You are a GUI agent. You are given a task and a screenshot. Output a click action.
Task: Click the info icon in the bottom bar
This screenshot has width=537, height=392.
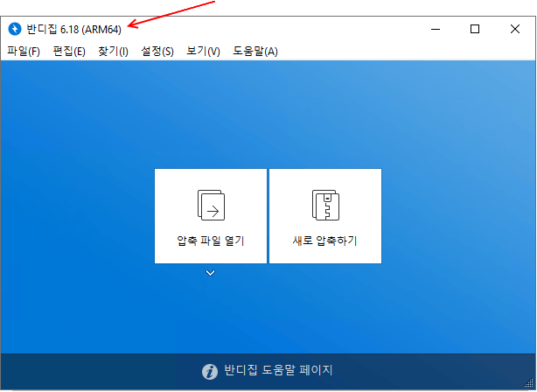tap(210, 372)
